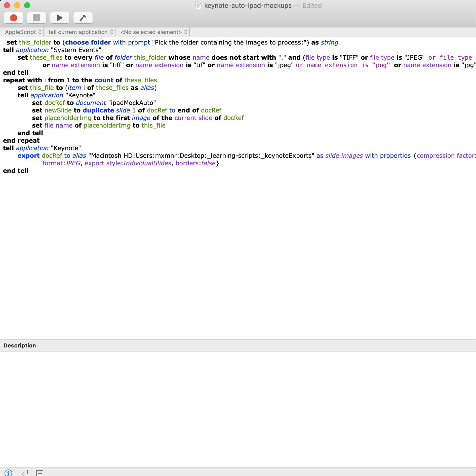476x476 pixels.
Task: Show the description pane via info icon
Action: coord(8,473)
